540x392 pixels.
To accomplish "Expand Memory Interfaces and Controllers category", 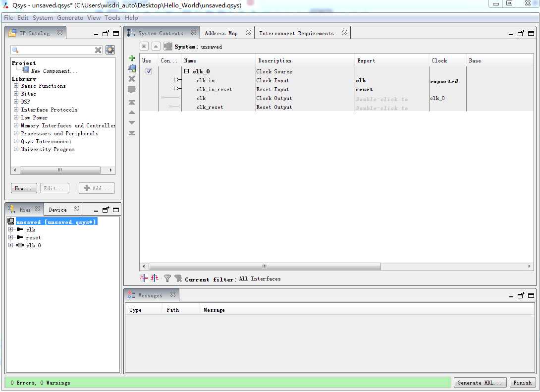I will [x=16, y=125].
